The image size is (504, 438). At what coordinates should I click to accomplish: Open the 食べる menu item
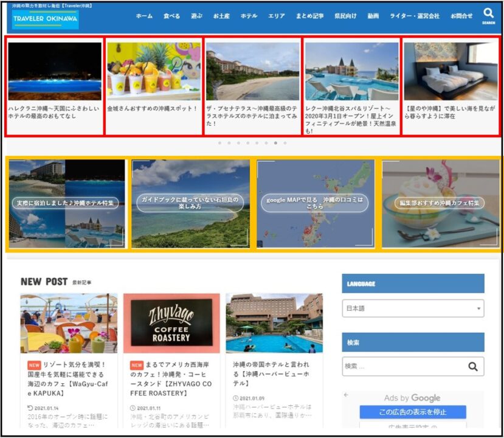point(171,16)
